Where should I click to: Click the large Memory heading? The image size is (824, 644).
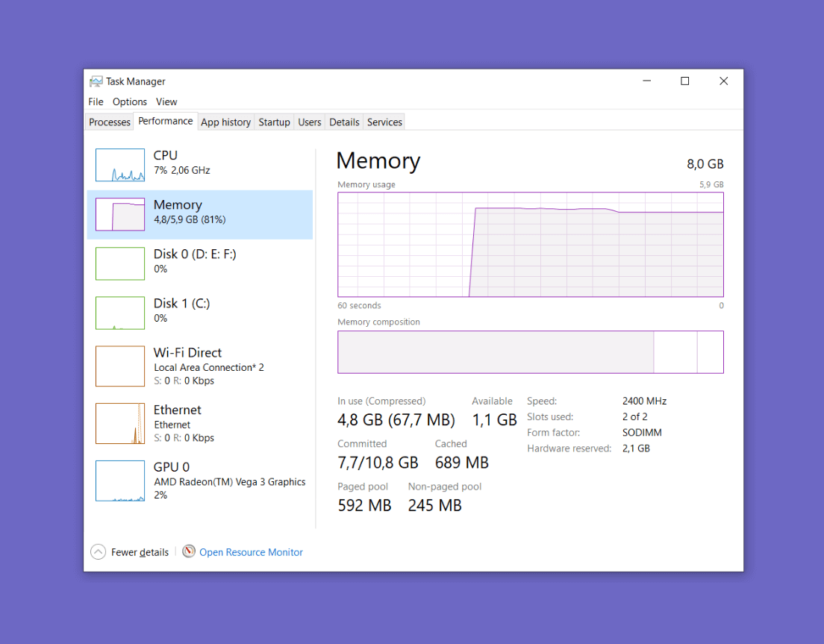click(378, 160)
